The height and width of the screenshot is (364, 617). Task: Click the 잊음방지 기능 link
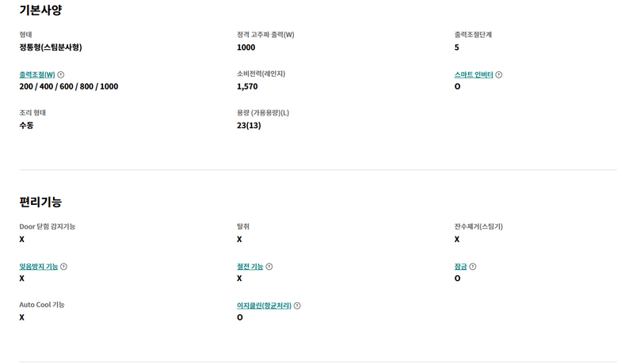(39, 267)
